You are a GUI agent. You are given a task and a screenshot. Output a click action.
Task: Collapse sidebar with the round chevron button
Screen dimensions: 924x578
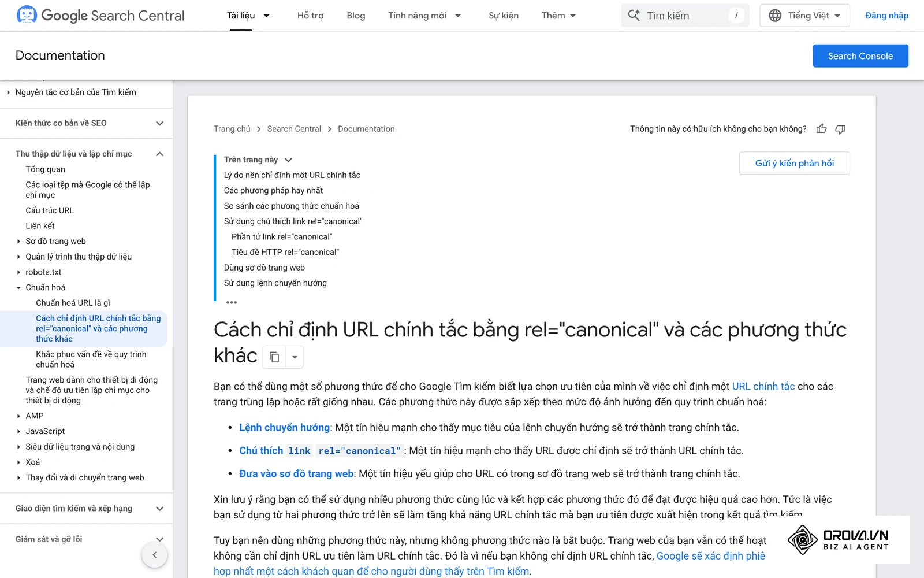tap(154, 555)
